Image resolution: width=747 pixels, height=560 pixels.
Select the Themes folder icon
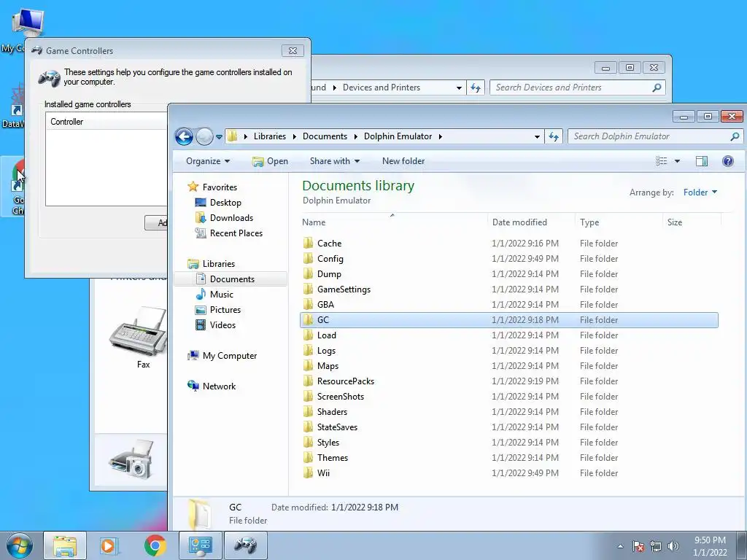(309, 458)
